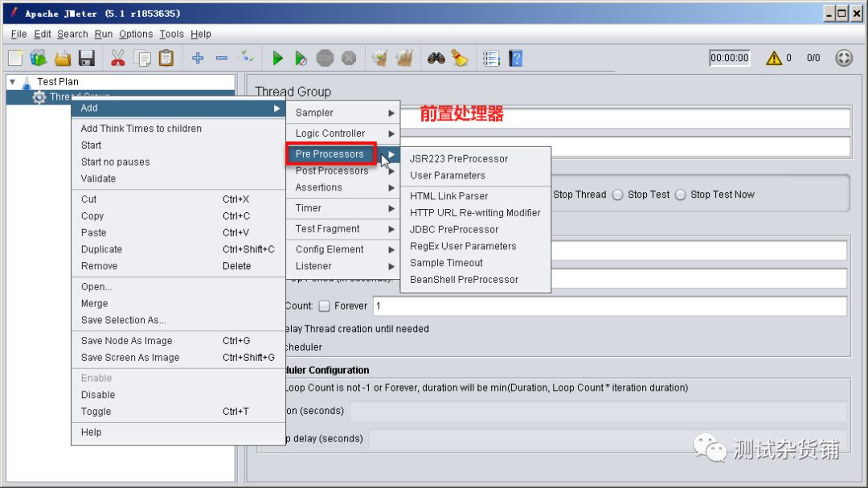Choose HTTP URL Re-writing Modifier
Viewport: 868px width, 488px height.
pos(476,213)
